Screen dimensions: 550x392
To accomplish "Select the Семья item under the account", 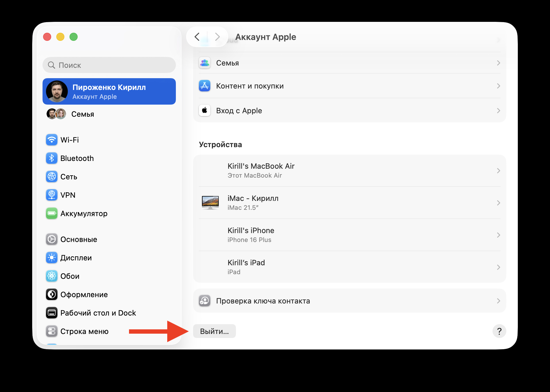I will tap(82, 114).
